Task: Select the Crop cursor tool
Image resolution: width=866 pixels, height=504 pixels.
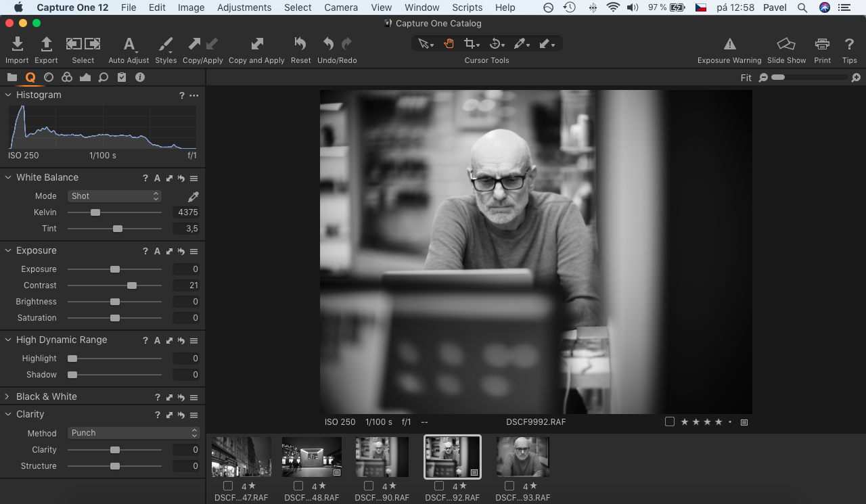Action: coord(471,43)
